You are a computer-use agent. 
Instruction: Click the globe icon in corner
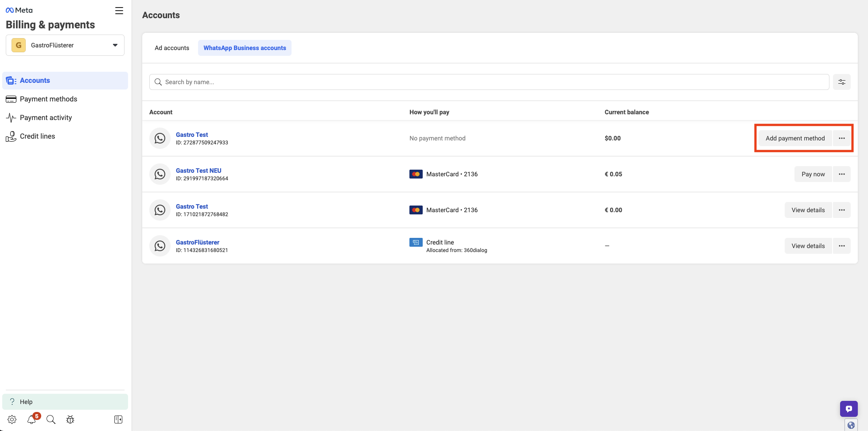click(x=851, y=425)
